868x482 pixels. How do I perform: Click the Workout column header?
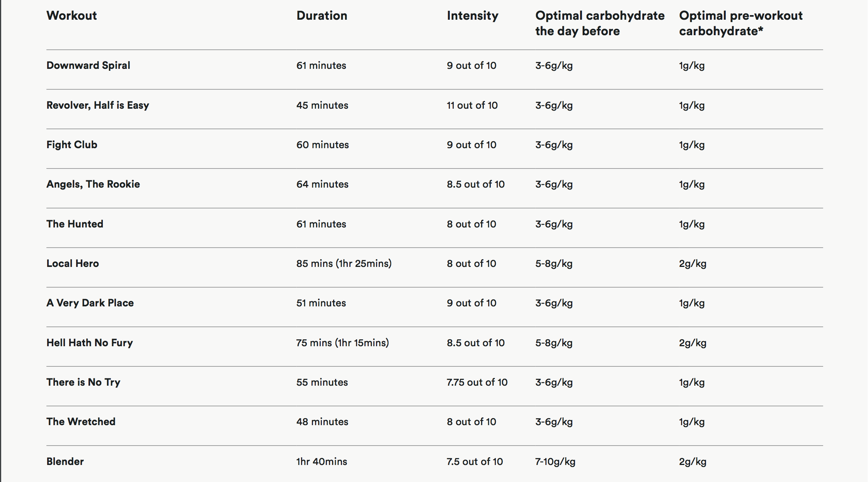pyautogui.click(x=71, y=16)
